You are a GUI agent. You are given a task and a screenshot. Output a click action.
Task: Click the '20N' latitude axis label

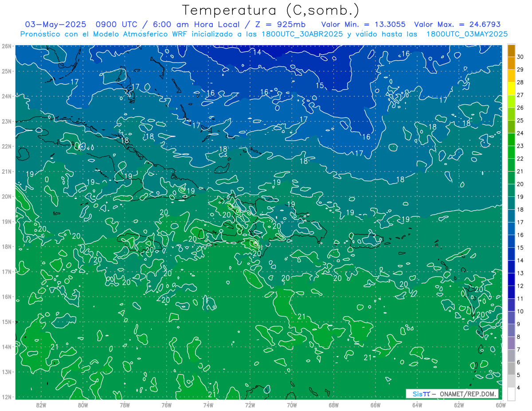(7, 196)
